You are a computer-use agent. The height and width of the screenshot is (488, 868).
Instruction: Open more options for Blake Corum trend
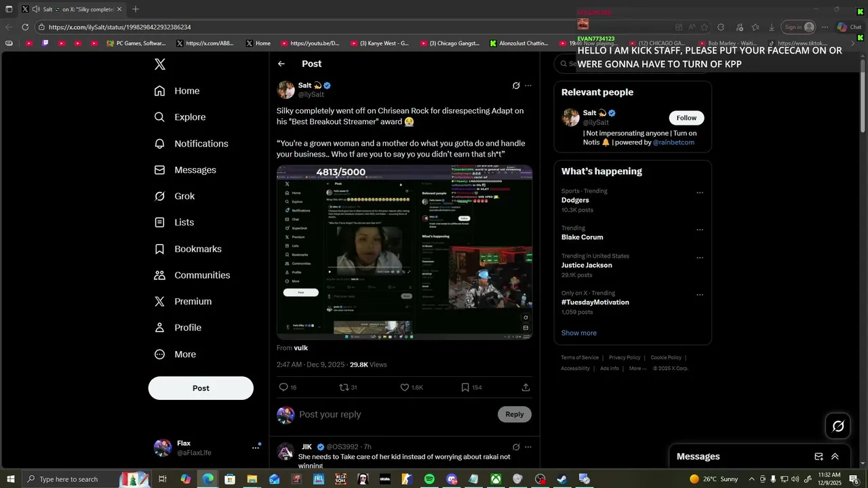(x=700, y=230)
